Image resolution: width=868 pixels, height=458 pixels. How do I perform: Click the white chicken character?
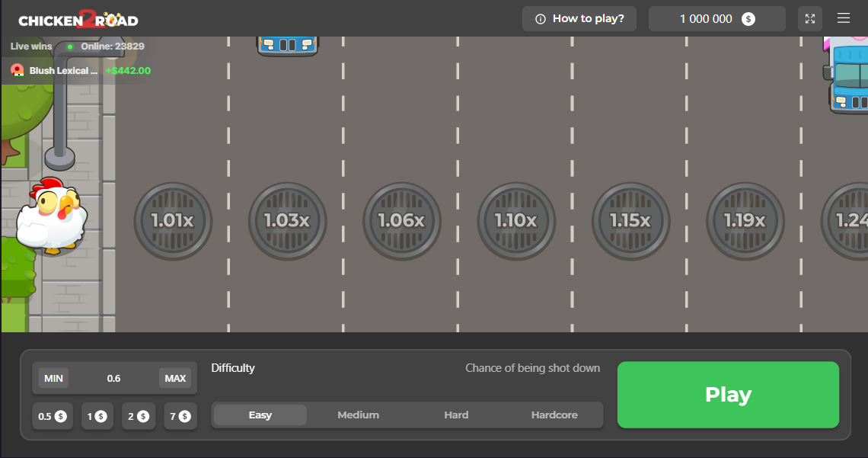(x=52, y=216)
